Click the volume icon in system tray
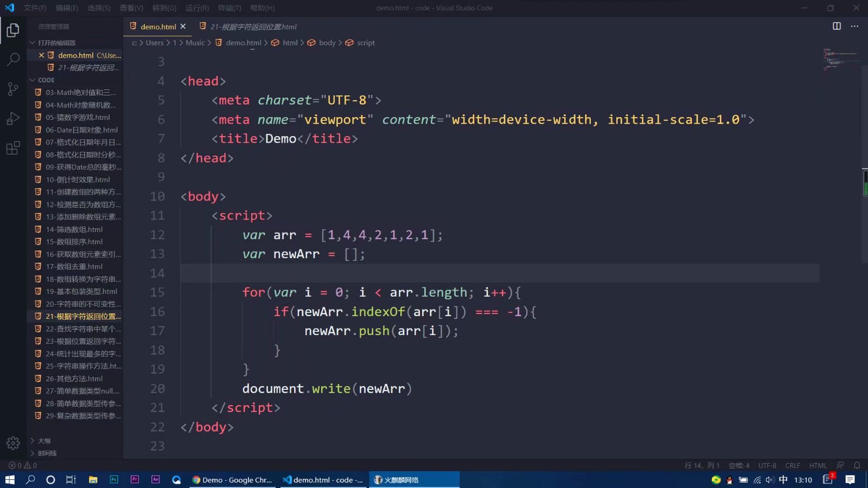Viewport: 868px width, 488px height. pos(770,480)
